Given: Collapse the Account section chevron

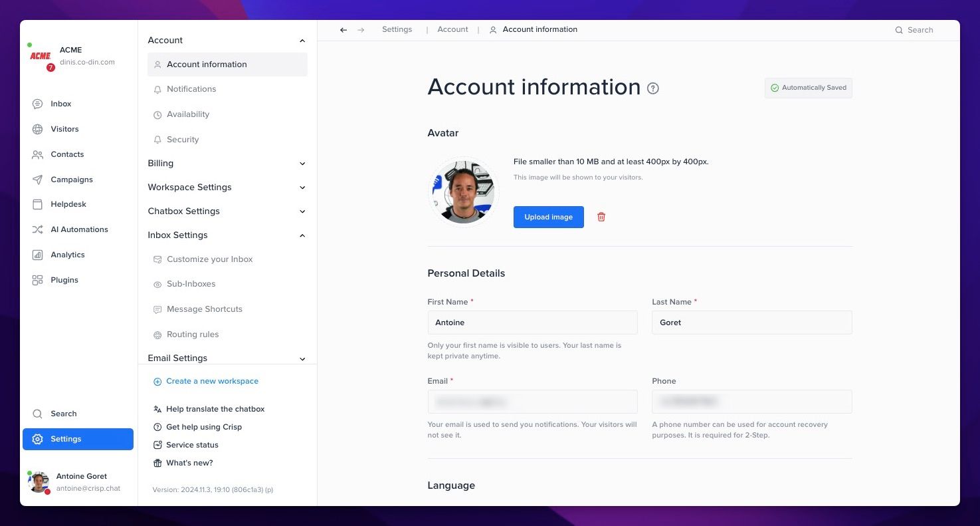Looking at the screenshot, I should [302, 41].
